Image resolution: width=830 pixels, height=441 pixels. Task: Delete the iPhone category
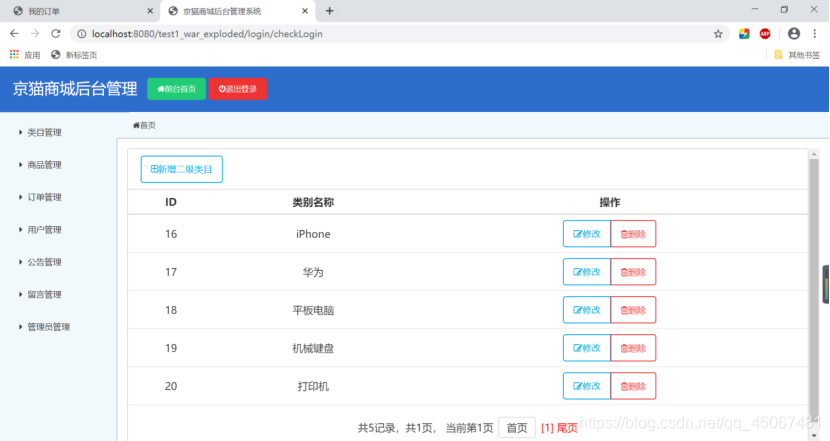click(633, 234)
